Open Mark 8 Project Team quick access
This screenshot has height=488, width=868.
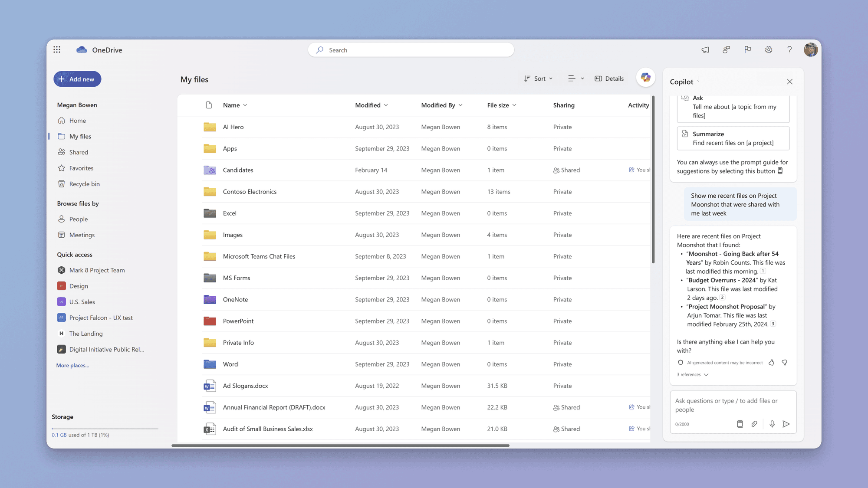pyautogui.click(x=97, y=270)
